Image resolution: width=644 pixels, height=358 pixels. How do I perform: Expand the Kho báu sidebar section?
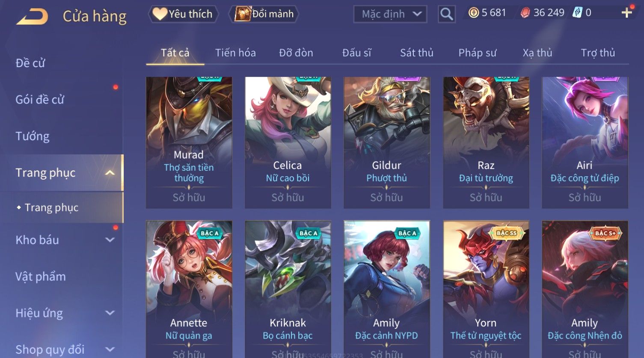[110, 240]
